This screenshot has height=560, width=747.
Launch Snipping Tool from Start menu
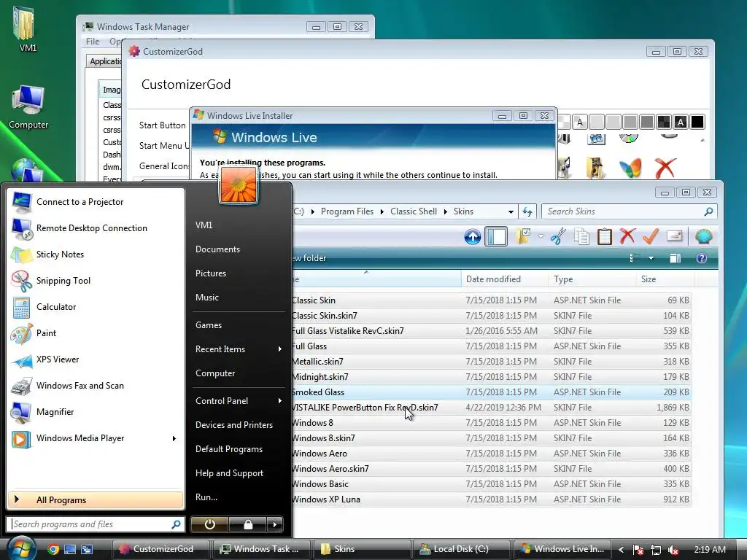coord(96,281)
